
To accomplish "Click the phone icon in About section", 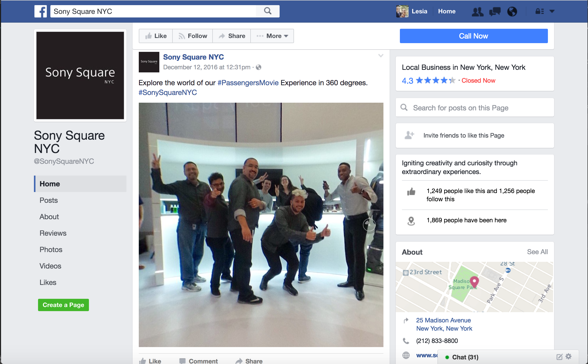I will tap(406, 341).
